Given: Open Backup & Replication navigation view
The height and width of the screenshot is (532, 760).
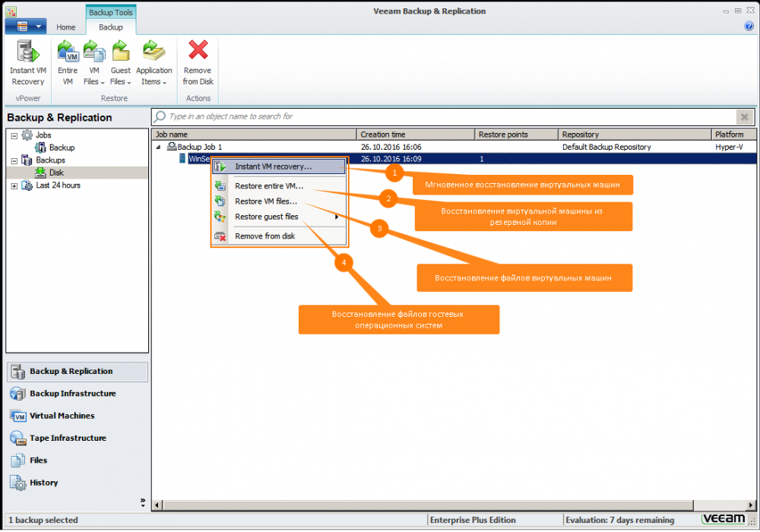Looking at the screenshot, I should 77,372.
